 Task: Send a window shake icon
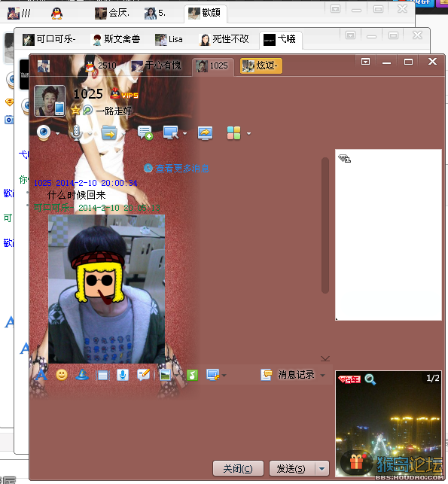point(102,376)
